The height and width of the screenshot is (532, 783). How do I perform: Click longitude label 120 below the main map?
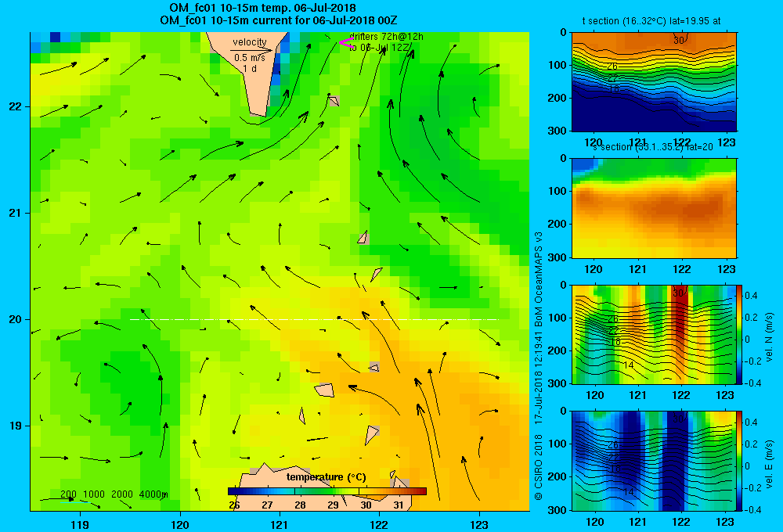coord(180,524)
